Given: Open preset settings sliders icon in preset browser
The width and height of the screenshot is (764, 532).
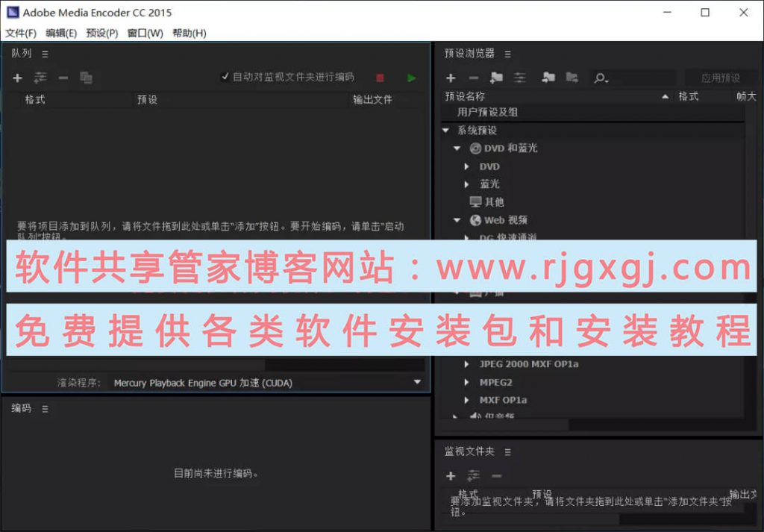Looking at the screenshot, I should tap(520, 78).
